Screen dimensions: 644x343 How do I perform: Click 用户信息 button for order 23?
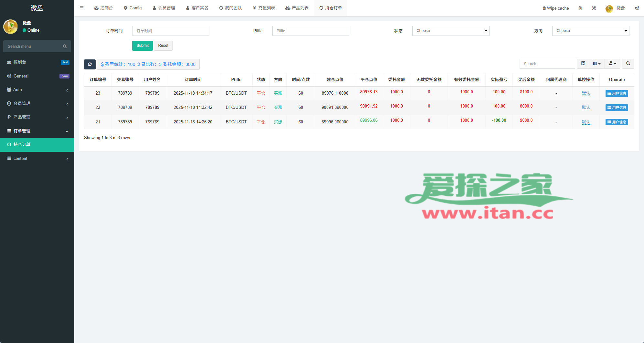(x=617, y=93)
